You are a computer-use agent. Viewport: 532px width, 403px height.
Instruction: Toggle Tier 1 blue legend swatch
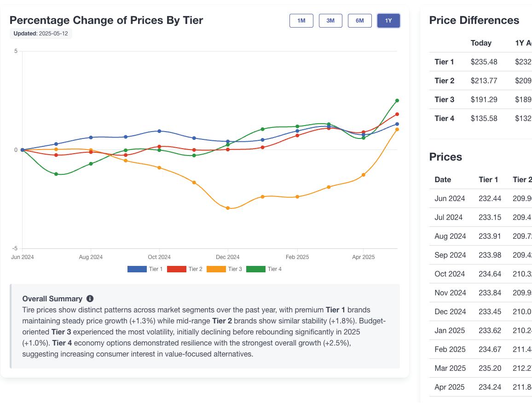point(137,269)
